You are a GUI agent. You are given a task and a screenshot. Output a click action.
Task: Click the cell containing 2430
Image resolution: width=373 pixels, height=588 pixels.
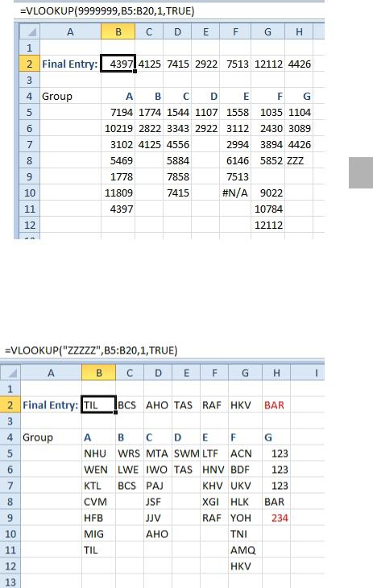pos(268,128)
